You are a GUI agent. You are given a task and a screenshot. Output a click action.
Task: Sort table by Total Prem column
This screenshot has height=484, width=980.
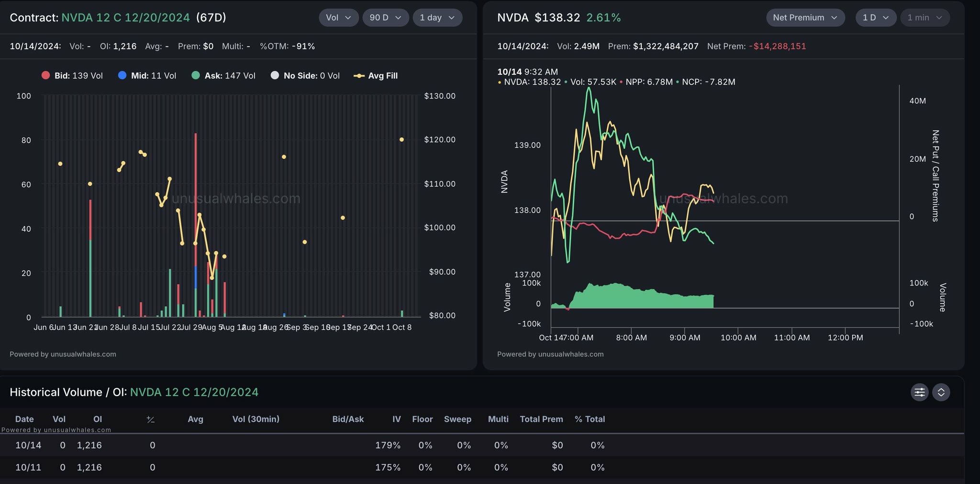click(541, 419)
